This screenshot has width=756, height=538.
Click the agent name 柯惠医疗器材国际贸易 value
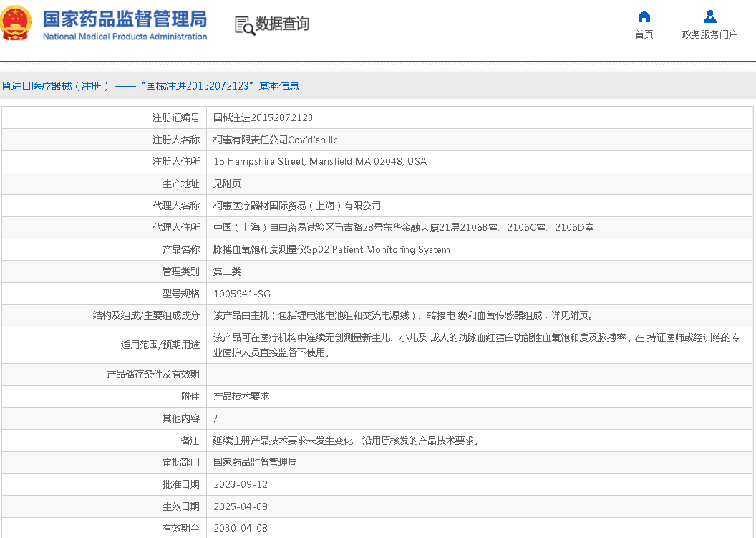[x=297, y=206]
